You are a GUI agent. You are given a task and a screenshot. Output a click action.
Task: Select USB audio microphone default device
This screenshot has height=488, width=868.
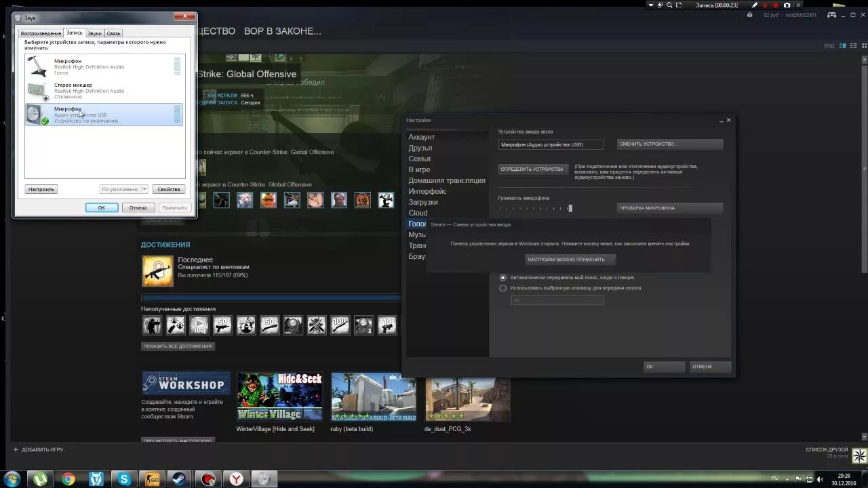click(x=104, y=115)
